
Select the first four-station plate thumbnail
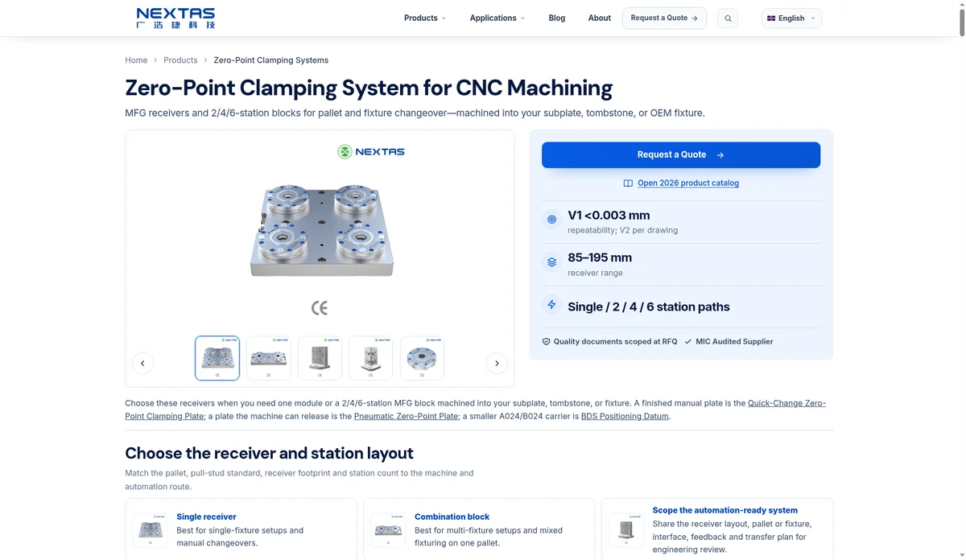217,358
